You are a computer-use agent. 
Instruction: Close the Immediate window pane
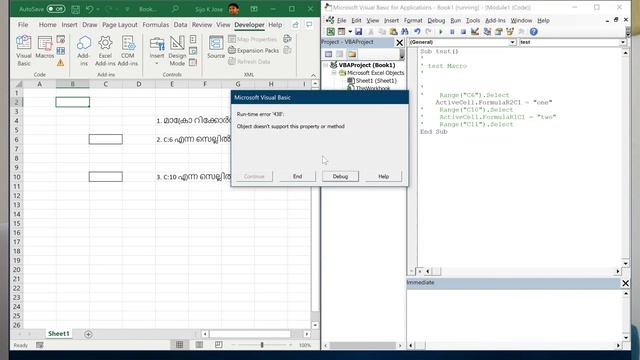click(x=625, y=283)
